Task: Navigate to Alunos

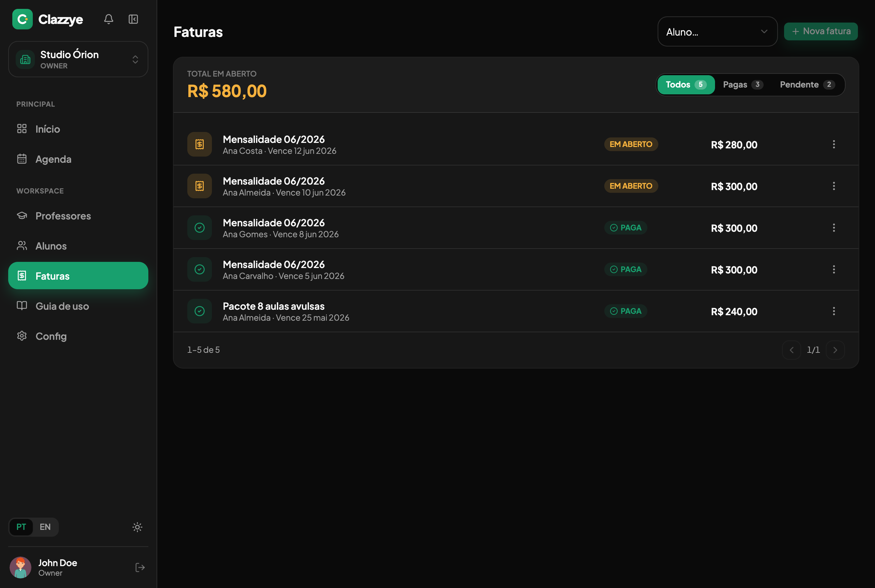Action: [78, 245]
